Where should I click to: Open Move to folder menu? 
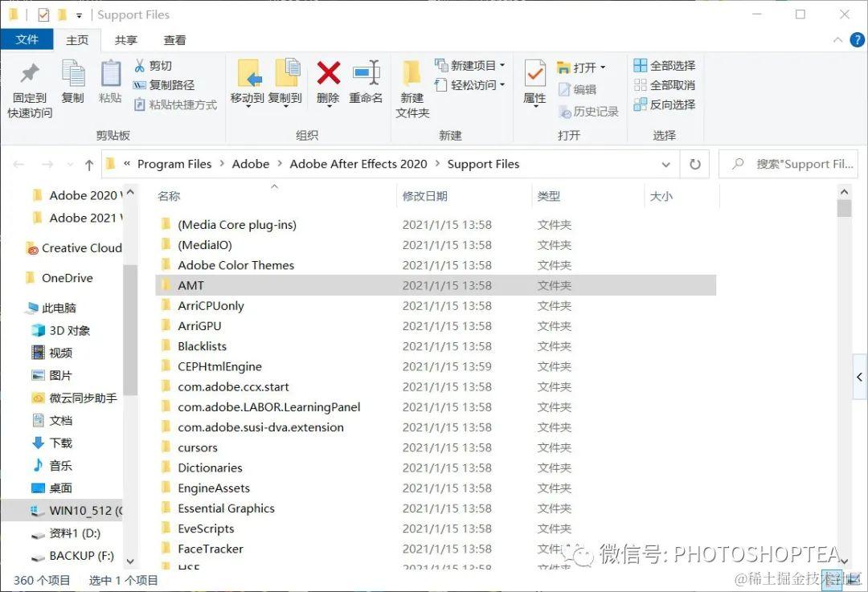point(247,83)
